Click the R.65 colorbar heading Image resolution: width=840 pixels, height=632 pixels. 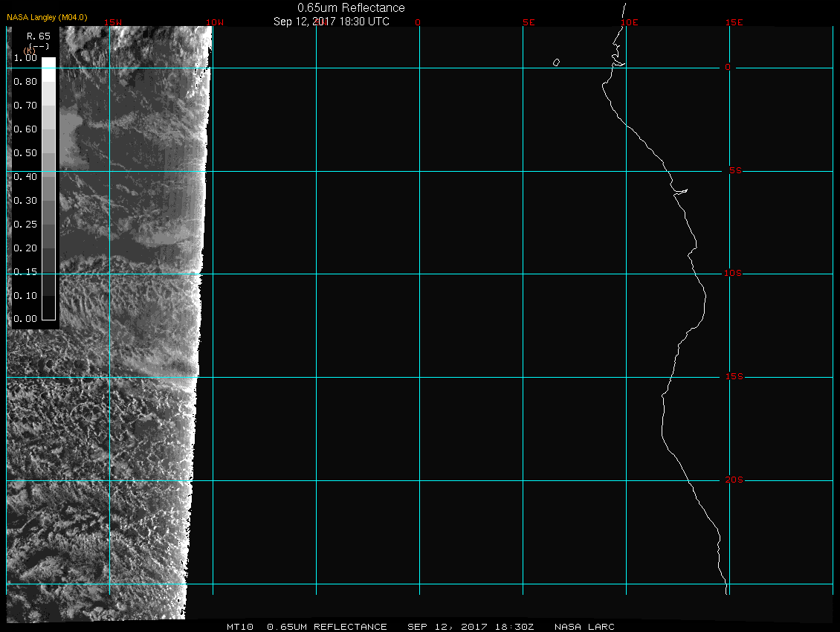tap(39, 36)
